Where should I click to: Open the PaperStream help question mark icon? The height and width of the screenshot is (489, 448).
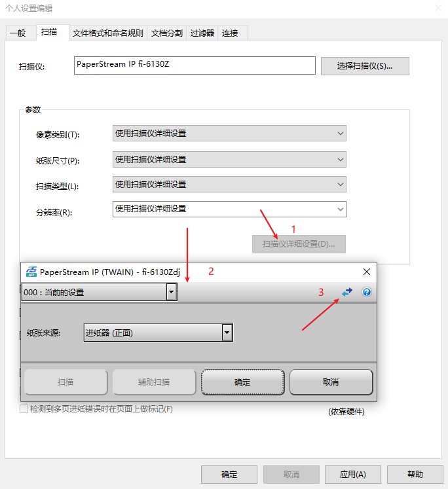click(x=367, y=292)
